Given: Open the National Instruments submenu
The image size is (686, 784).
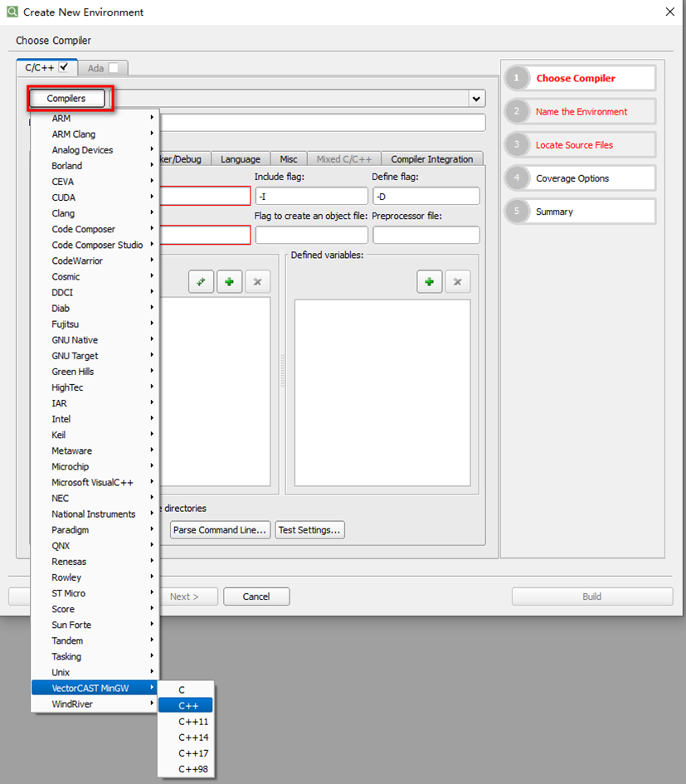Looking at the screenshot, I should coord(95,514).
